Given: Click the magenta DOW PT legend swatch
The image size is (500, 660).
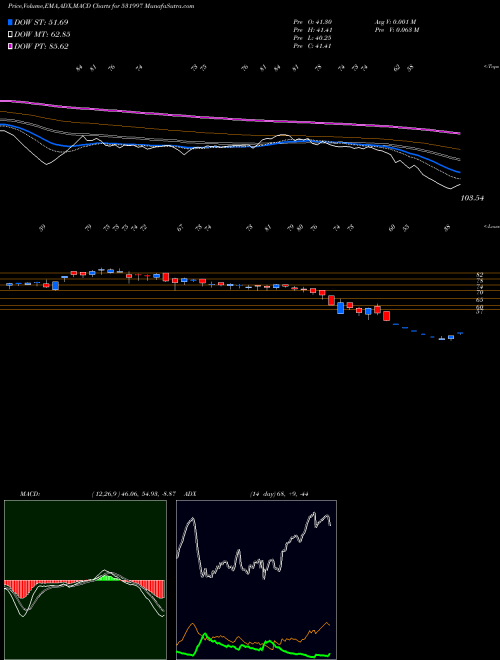Looking at the screenshot, I should (10, 47).
